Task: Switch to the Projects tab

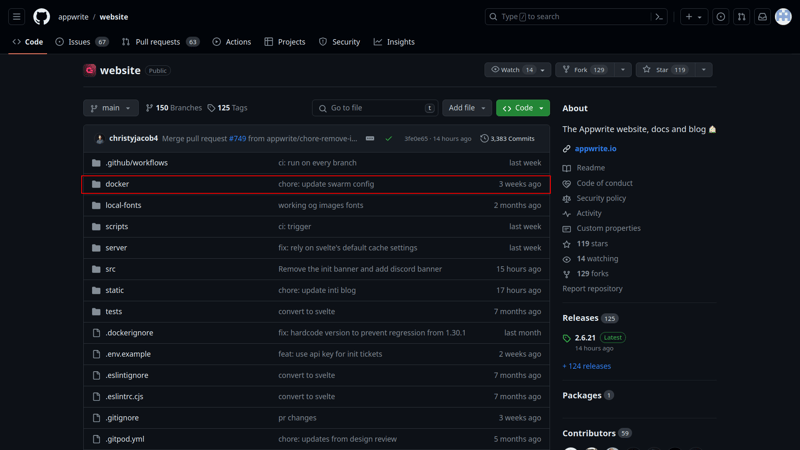Action: point(285,42)
